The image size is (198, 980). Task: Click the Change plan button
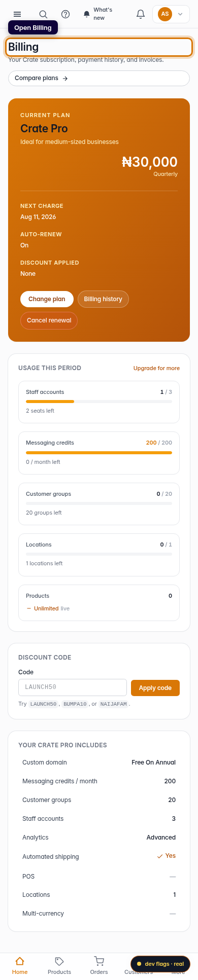pyautogui.click(x=47, y=299)
